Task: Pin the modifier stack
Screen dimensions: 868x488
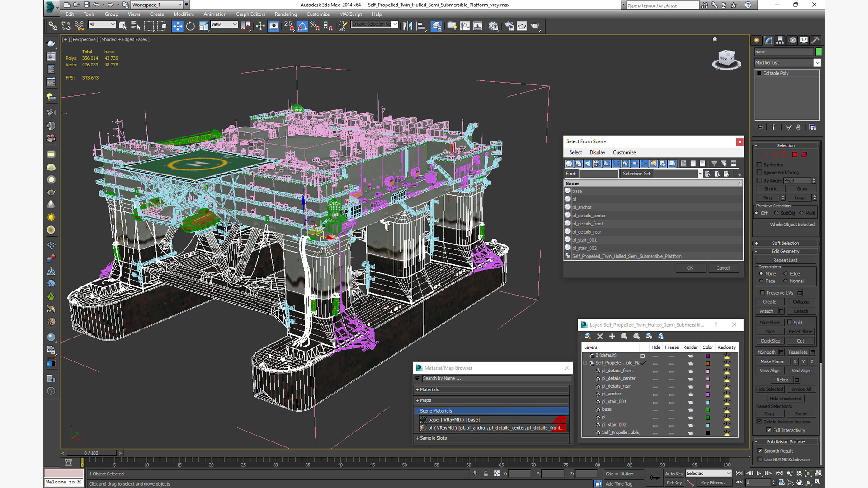Action: [759, 127]
